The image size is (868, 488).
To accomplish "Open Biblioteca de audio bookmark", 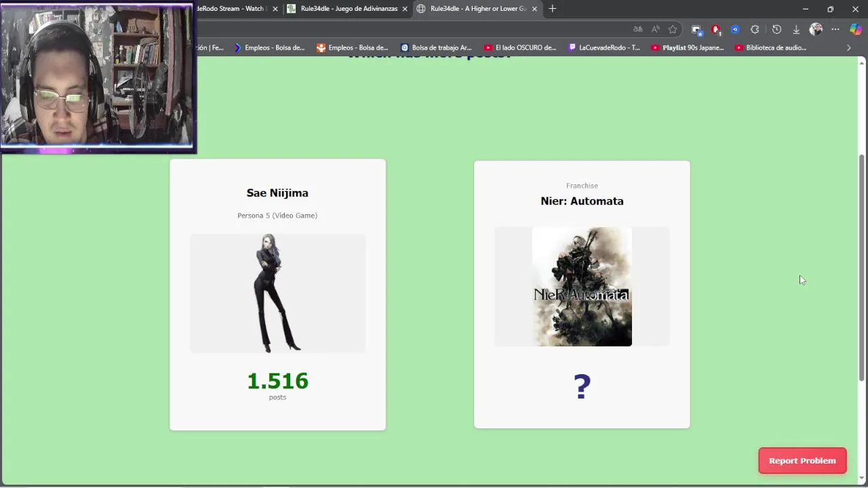I will pyautogui.click(x=771, y=47).
